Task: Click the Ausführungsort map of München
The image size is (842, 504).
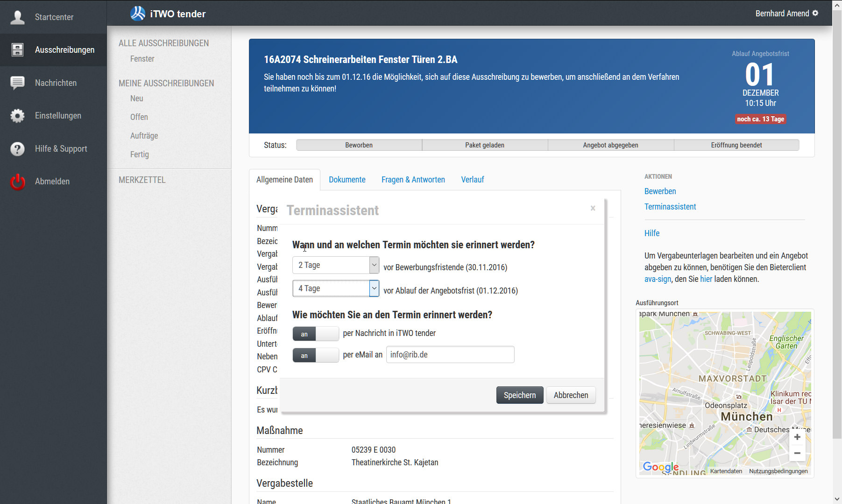Action: point(725,393)
